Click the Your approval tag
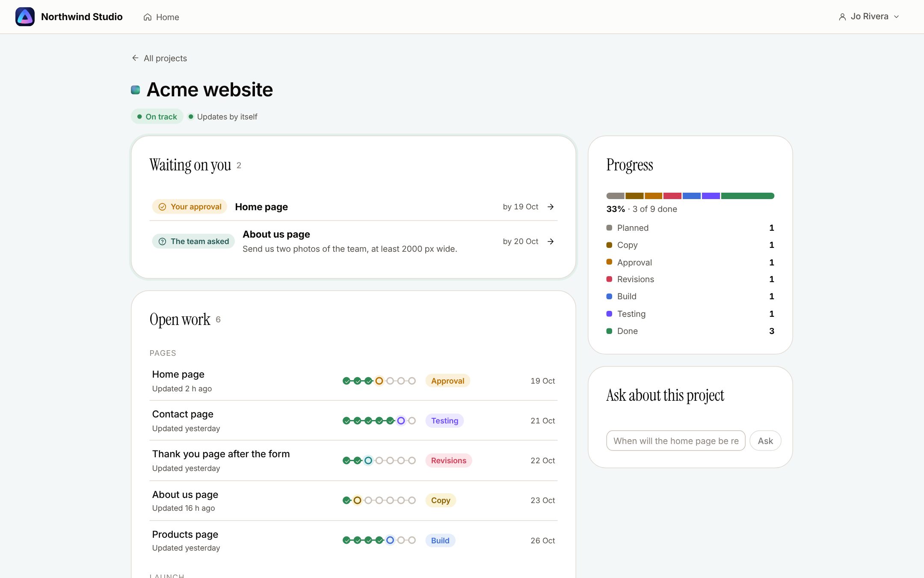Image resolution: width=924 pixels, height=578 pixels. (190, 207)
